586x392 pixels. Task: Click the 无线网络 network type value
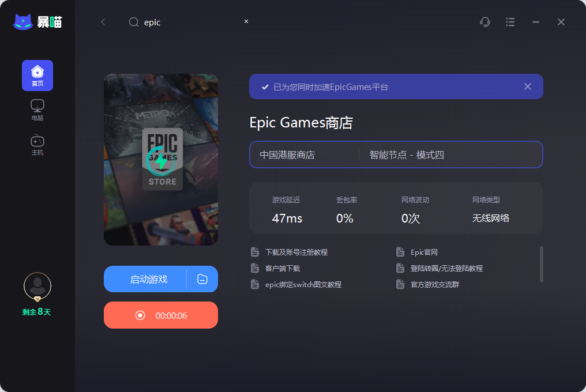[491, 218]
